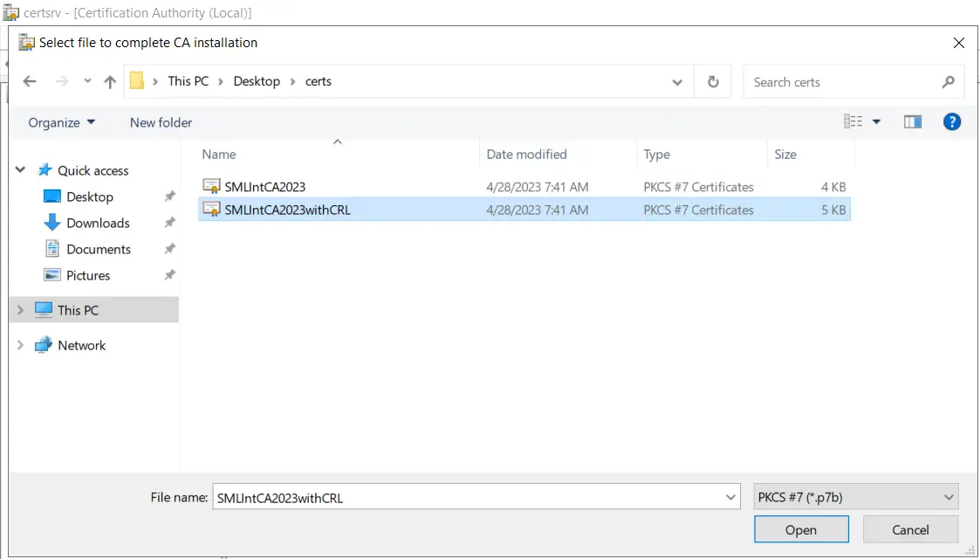The image size is (980, 559).
Task: Click the change view layout icon
Action: pos(853,122)
